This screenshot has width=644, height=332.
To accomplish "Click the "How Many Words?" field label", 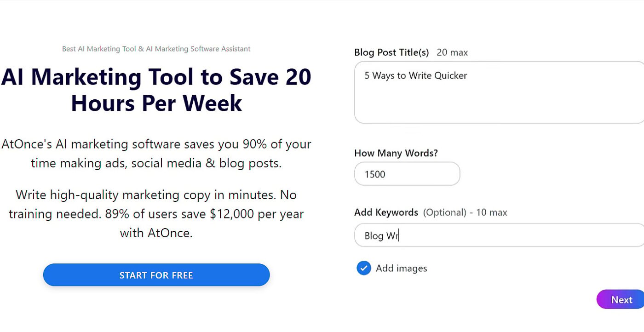I will [396, 153].
